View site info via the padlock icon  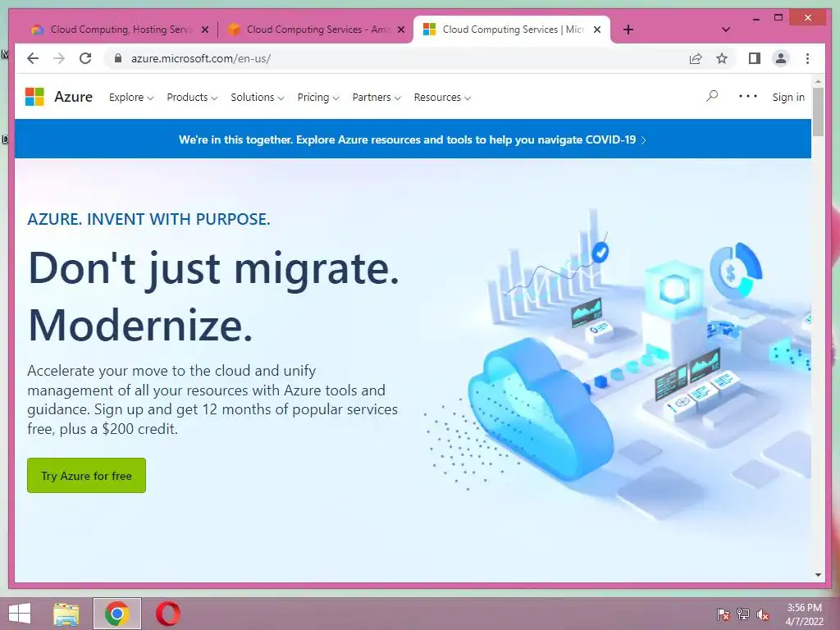pyautogui.click(x=118, y=58)
